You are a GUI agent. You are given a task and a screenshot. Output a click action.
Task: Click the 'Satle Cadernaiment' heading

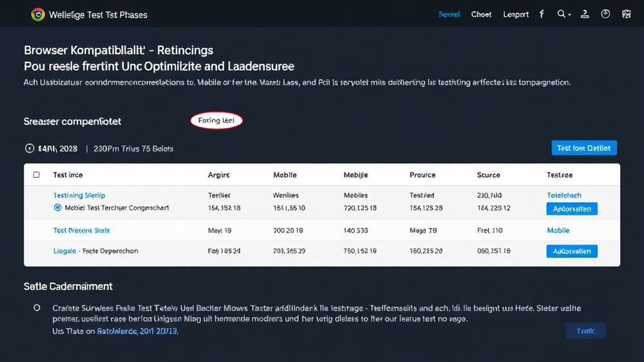68,287
